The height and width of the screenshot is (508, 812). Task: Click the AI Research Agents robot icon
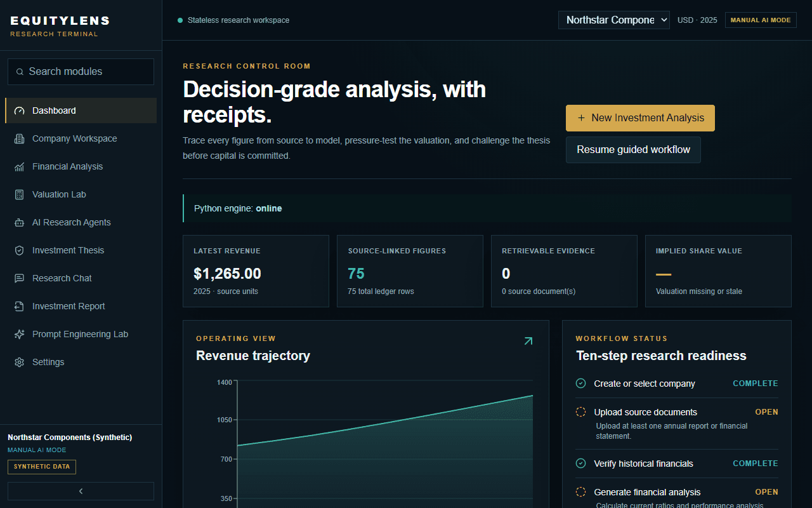point(19,222)
